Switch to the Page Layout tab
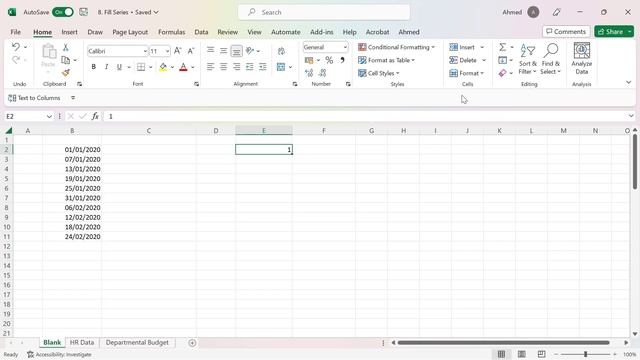The height and width of the screenshot is (360, 640). pos(130,32)
